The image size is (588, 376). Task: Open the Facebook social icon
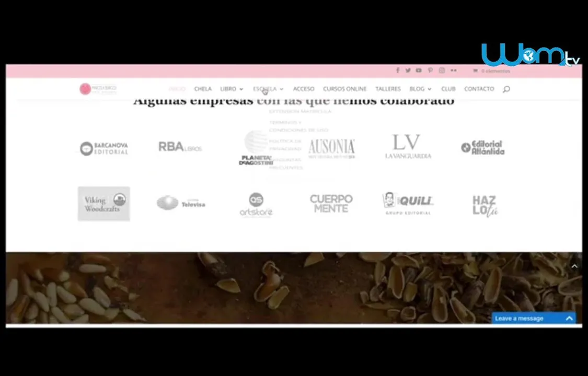(398, 70)
